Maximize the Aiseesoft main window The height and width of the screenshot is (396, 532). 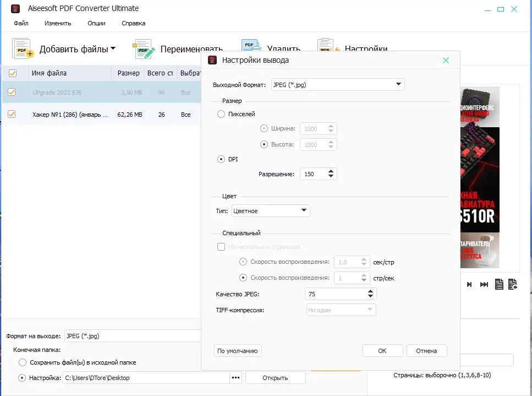click(501, 9)
